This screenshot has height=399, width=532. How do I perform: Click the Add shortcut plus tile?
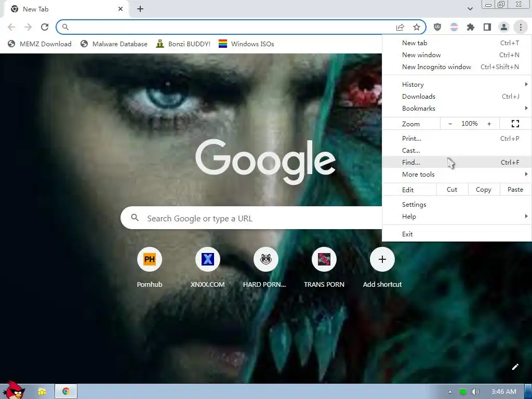coord(382,260)
